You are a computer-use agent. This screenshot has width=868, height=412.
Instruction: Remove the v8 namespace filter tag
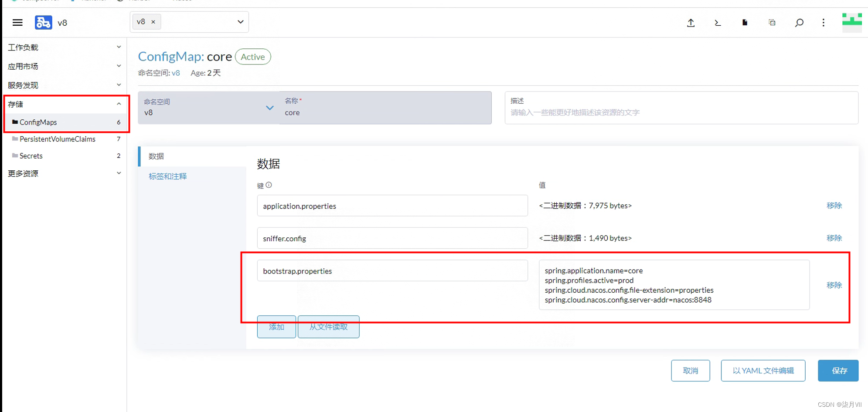tap(153, 22)
